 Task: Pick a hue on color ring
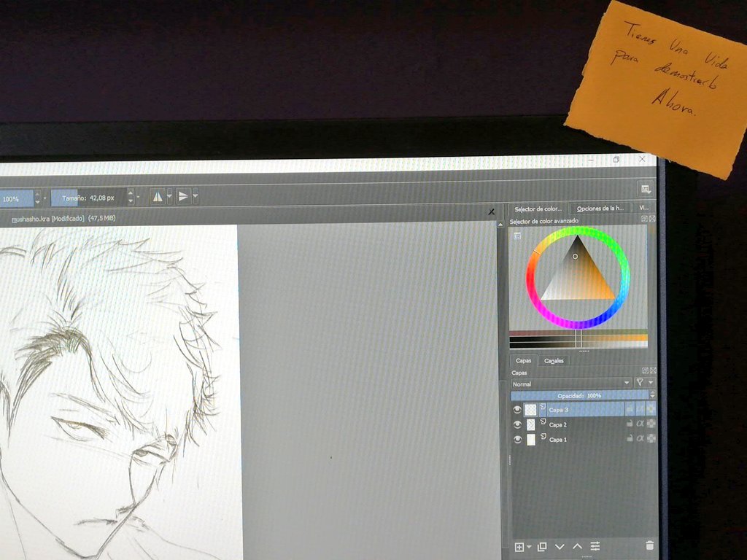[578, 278]
